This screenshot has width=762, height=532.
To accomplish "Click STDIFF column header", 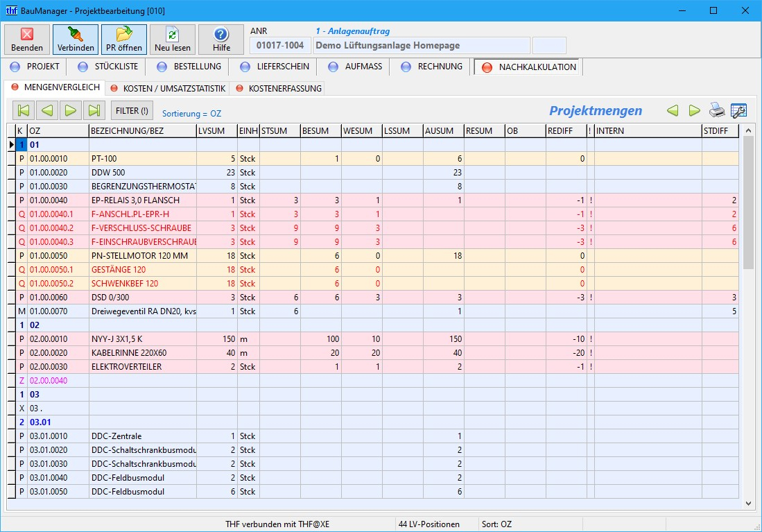I will [x=720, y=131].
